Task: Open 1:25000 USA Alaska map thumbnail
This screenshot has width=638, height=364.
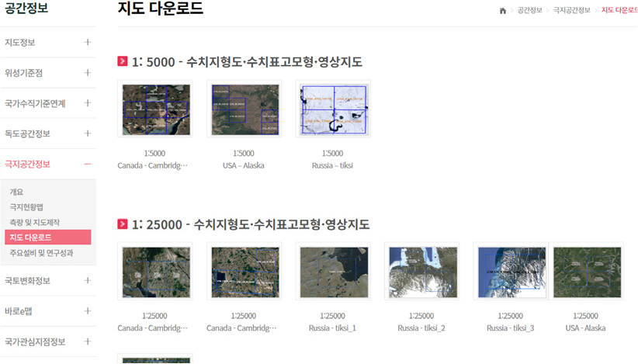Action: coord(587,272)
